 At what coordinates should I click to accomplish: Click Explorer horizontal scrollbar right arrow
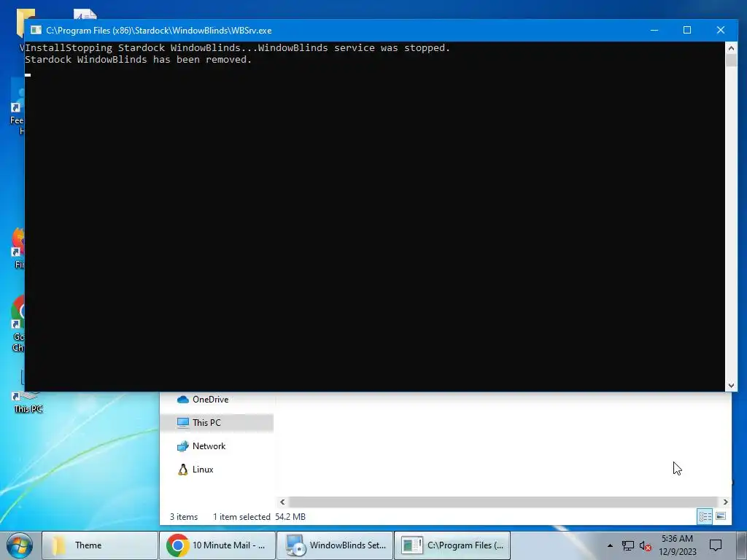725,502
